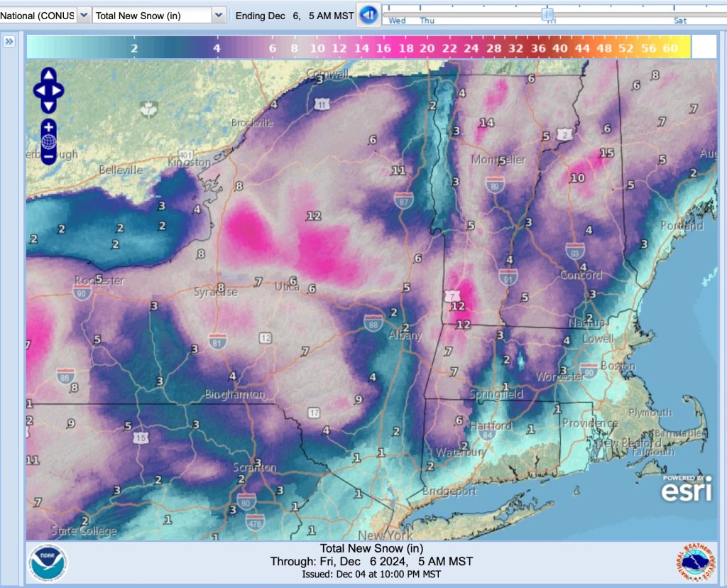
Task: Expand the collapsed side panel with double chevron
Action: tap(9, 42)
